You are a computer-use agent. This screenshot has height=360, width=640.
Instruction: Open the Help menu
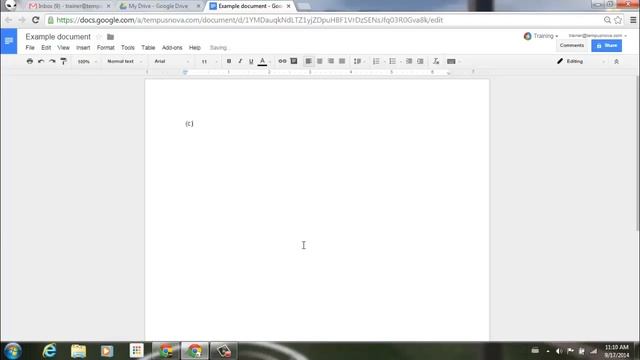[x=195, y=48]
